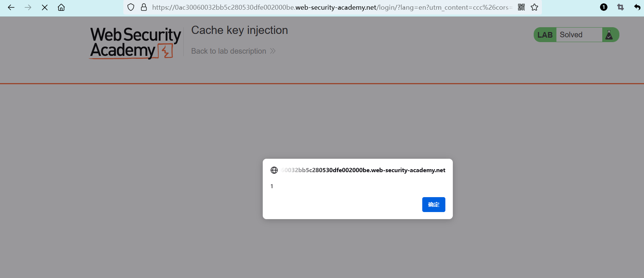Open the extension showing badge 1

pos(604,7)
